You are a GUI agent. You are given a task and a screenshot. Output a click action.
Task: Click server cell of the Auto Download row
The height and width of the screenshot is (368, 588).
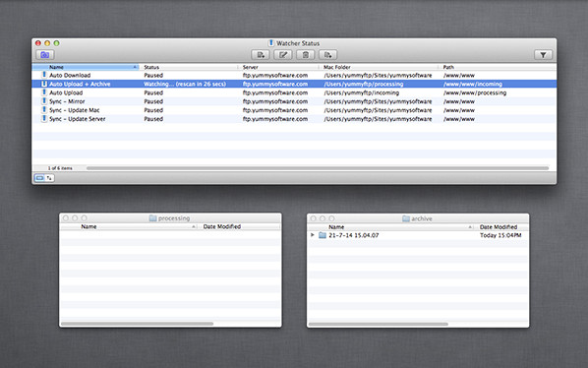click(275, 75)
